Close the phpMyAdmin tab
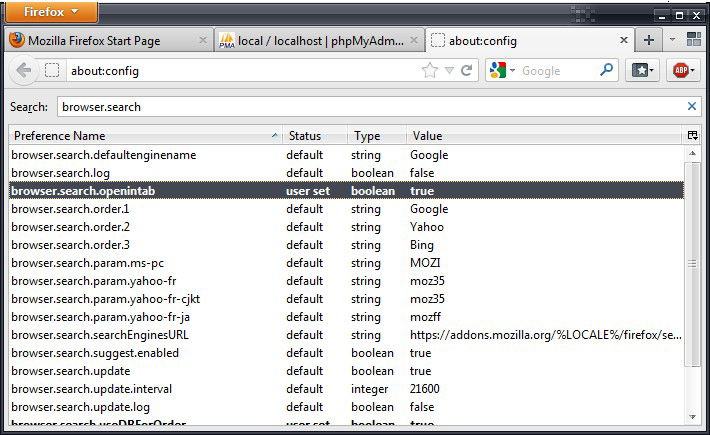The width and height of the screenshot is (710, 435). 414,40
